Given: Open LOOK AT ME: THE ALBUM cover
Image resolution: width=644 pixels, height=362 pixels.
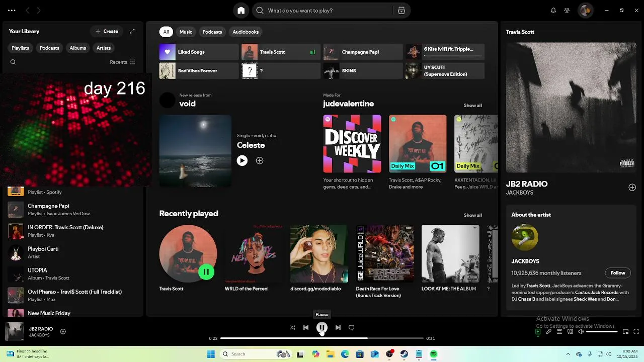Looking at the screenshot, I should coord(450,254).
